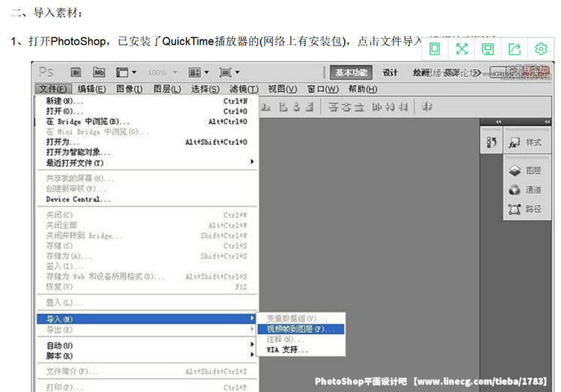The image size is (561, 392).
Task: Click 注释(N)... in import submenu
Action: point(301,340)
